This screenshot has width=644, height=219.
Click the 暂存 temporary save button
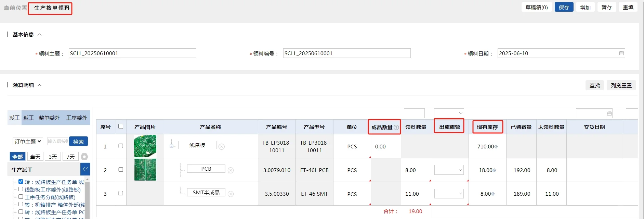pos(607,7)
